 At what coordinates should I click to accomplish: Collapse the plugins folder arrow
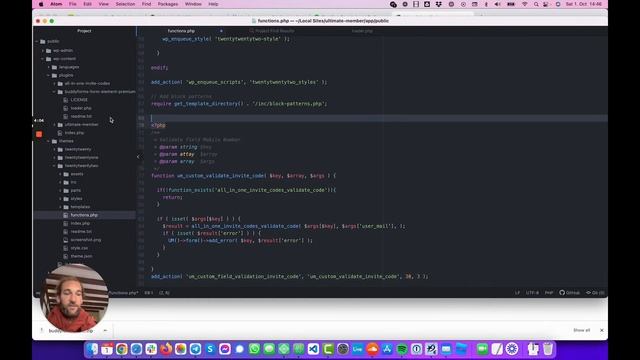pos(49,75)
